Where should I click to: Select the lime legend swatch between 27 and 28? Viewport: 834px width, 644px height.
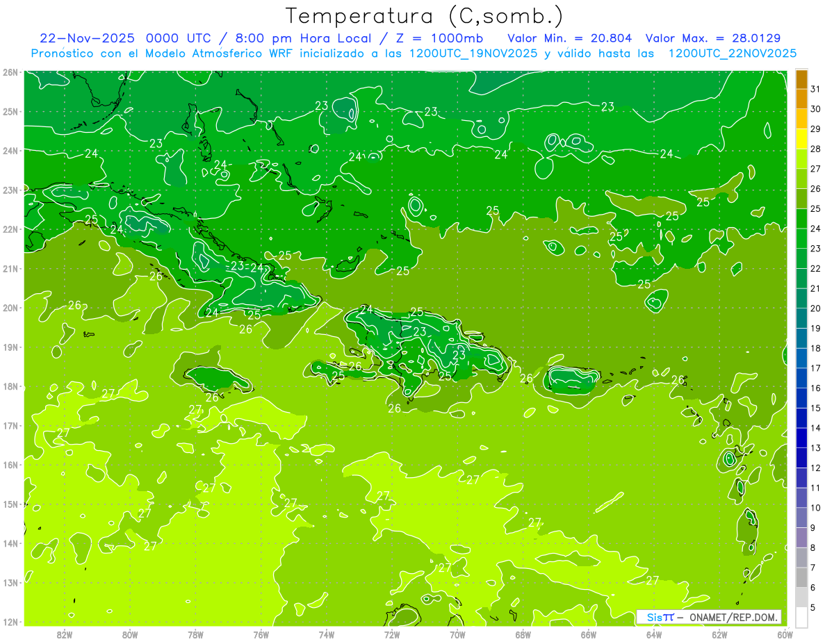(x=801, y=159)
